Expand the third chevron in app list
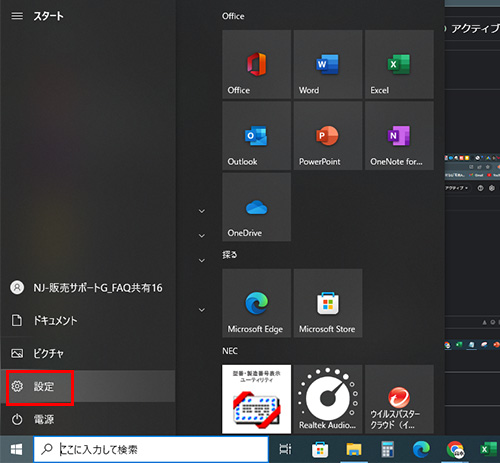Viewport: 500px width, 463px height. point(202,260)
